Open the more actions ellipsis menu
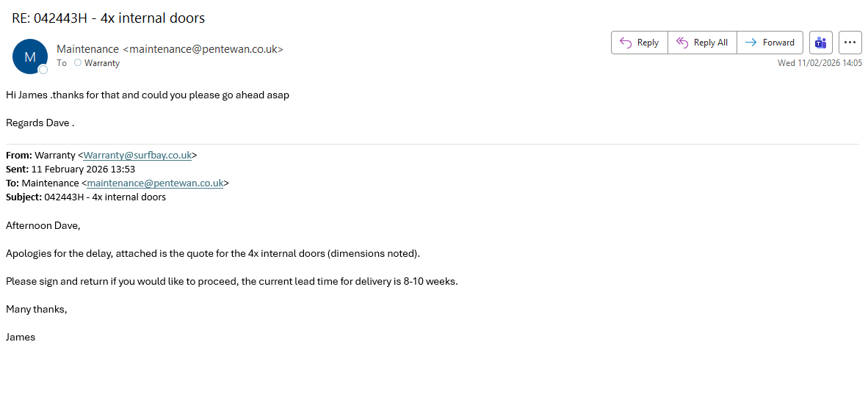868x397 pixels. click(x=850, y=43)
